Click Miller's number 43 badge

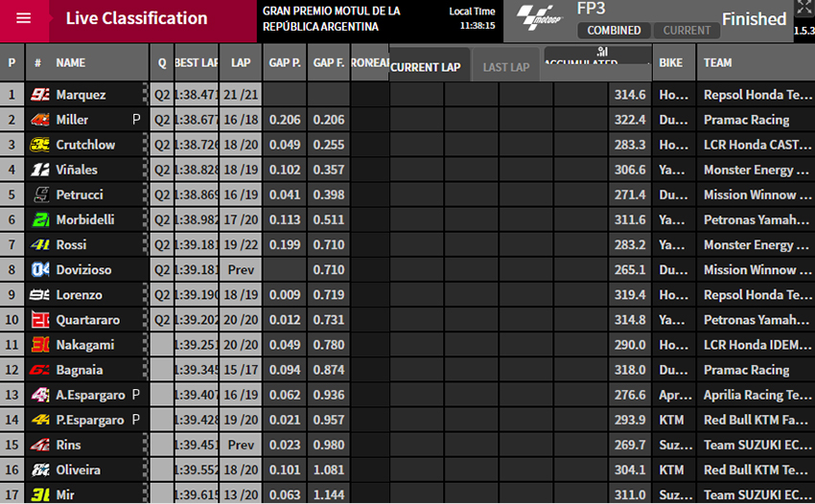click(40, 120)
